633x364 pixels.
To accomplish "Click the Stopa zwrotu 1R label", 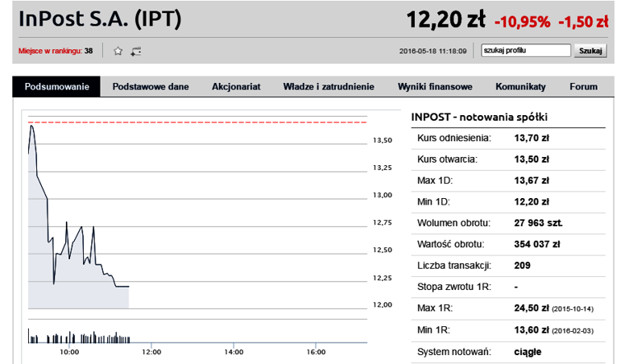I will tap(453, 287).
